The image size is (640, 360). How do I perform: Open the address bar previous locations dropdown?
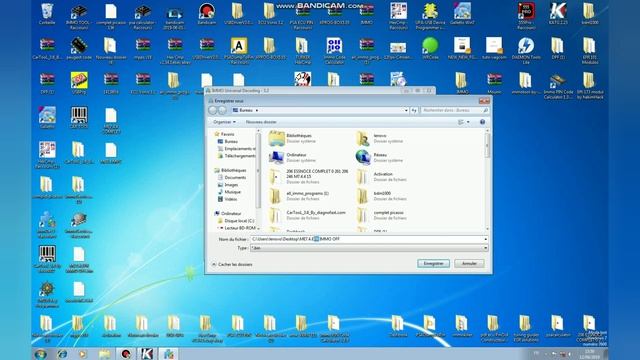coord(406,110)
